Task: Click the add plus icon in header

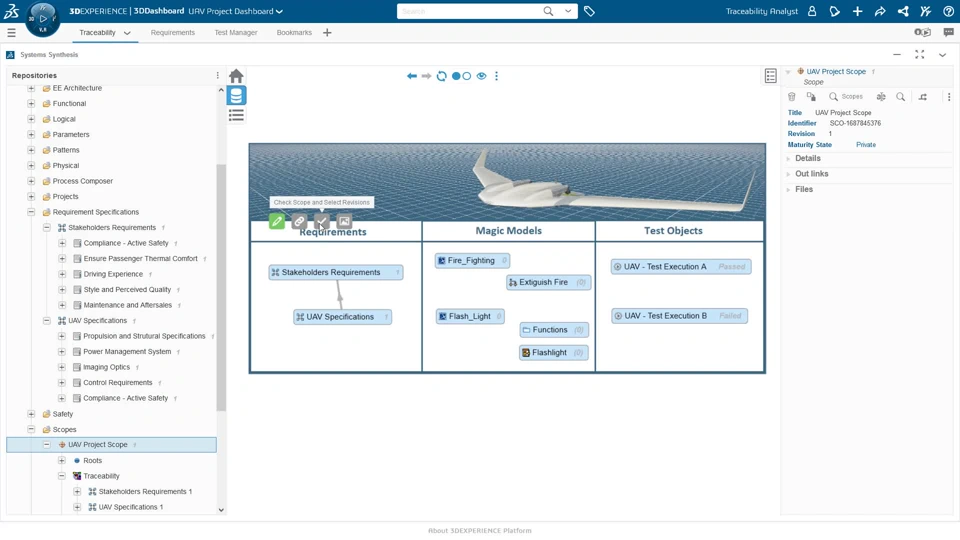Action: [x=857, y=11]
